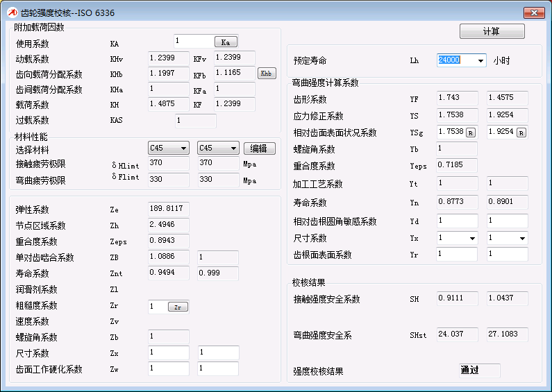
Task: Click the KHb value 1.1997
Action: click(169, 73)
